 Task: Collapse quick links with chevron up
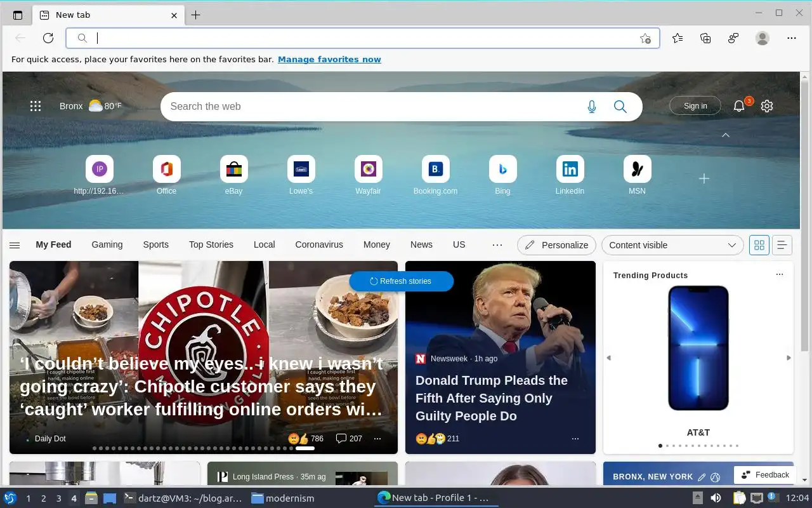(726, 135)
